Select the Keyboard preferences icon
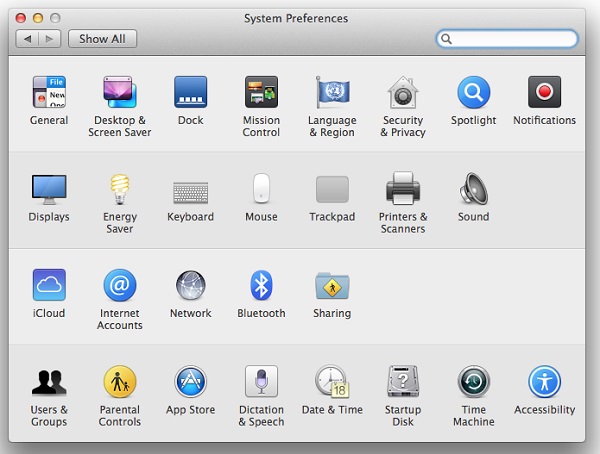The height and width of the screenshot is (454, 600). [x=190, y=190]
